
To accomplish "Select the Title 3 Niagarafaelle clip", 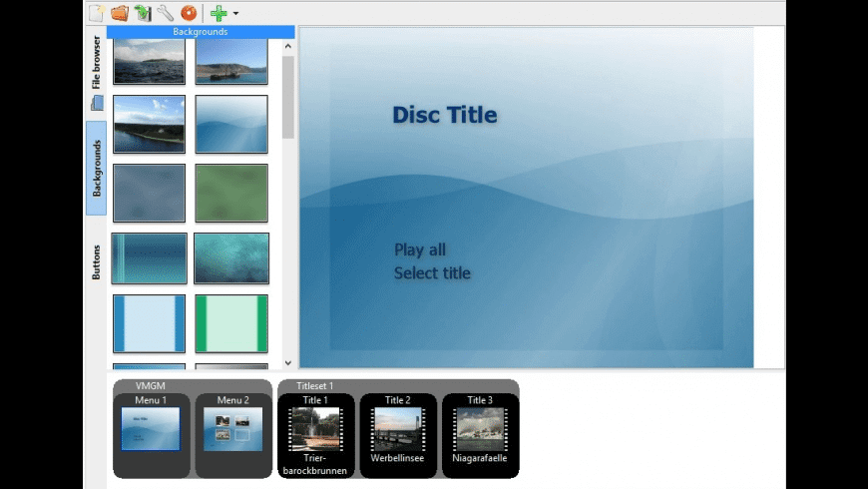I will point(481,429).
